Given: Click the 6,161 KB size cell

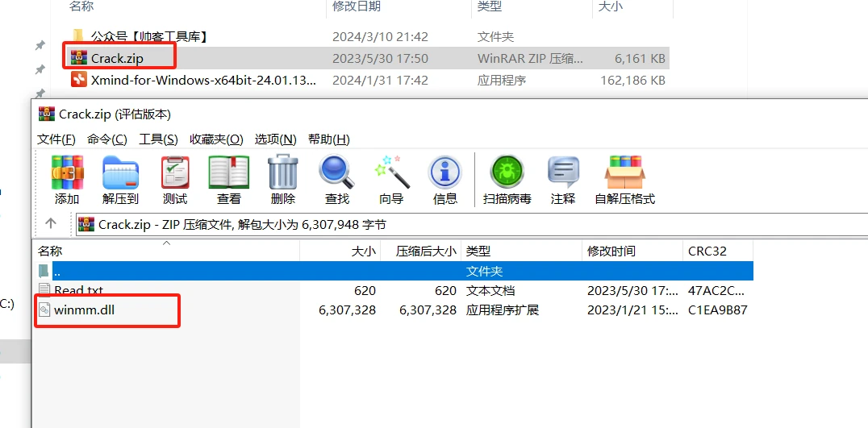Looking at the screenshot, I should (640, 58).
